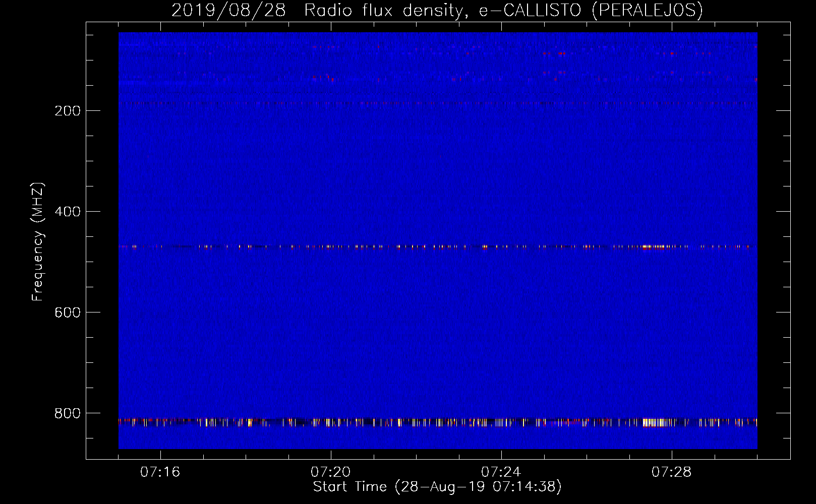Click the 07:16 time tick label
The width and height of the screenshot is (816, 504).
[x=160, y=472]
